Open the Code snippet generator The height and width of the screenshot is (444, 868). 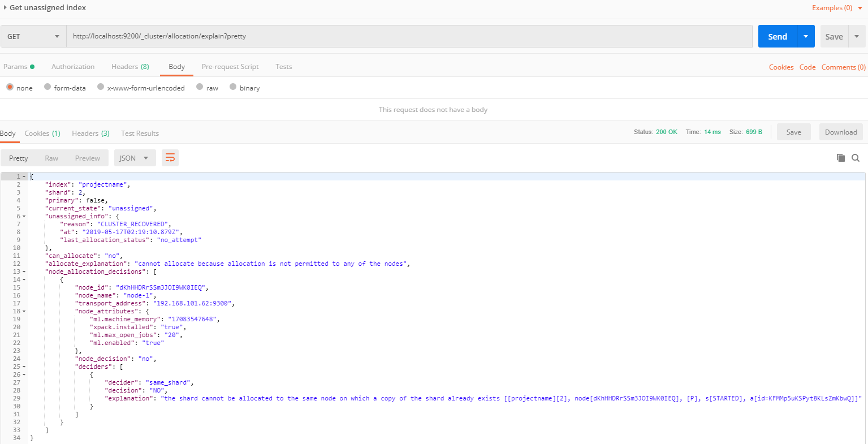807,67
